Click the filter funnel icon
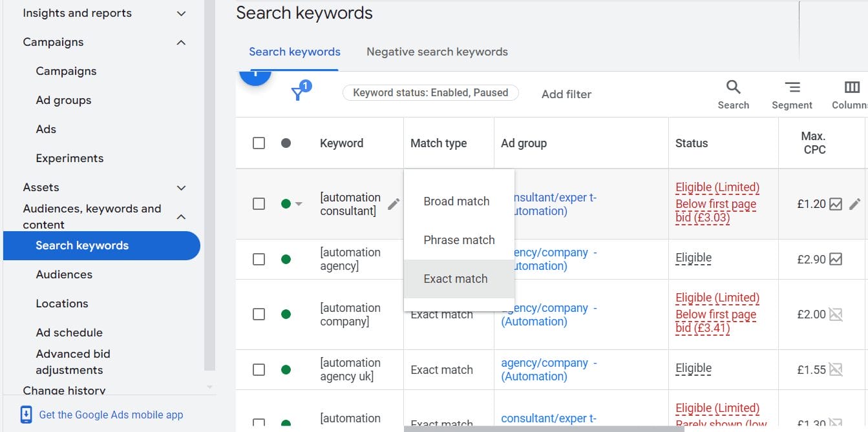Screen dimensions: 868x432 tap(298, 94)
